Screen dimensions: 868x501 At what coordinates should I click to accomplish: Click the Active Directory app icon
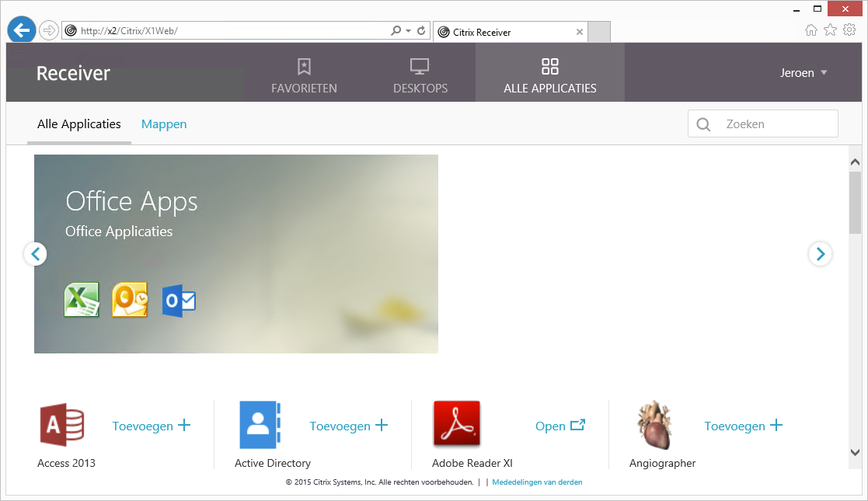tap(260, 425)
